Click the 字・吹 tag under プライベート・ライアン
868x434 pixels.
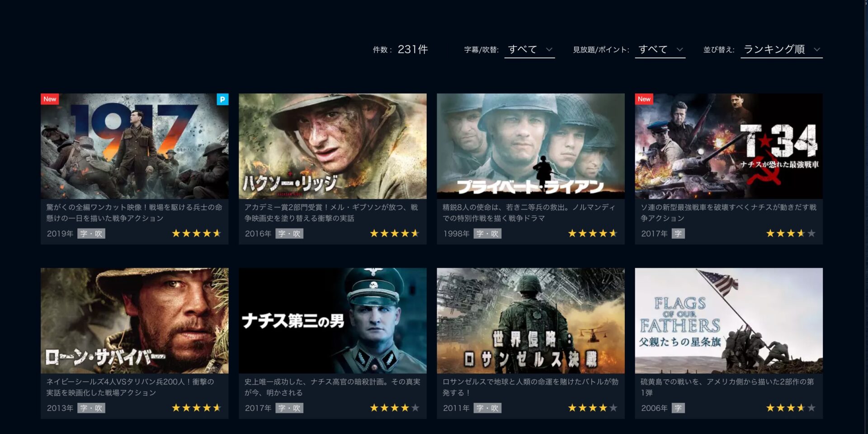[x=487, y=233]
